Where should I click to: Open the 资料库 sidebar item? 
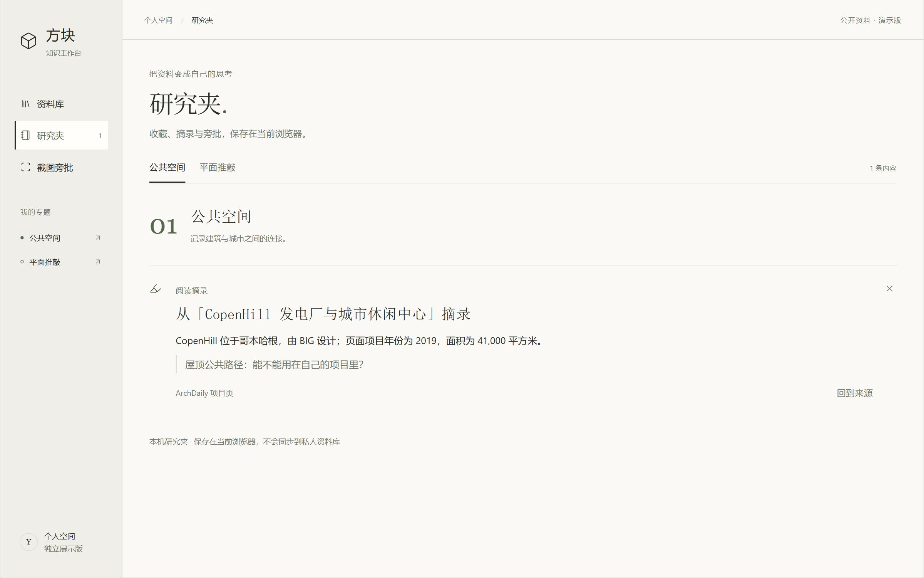(61, 104)
